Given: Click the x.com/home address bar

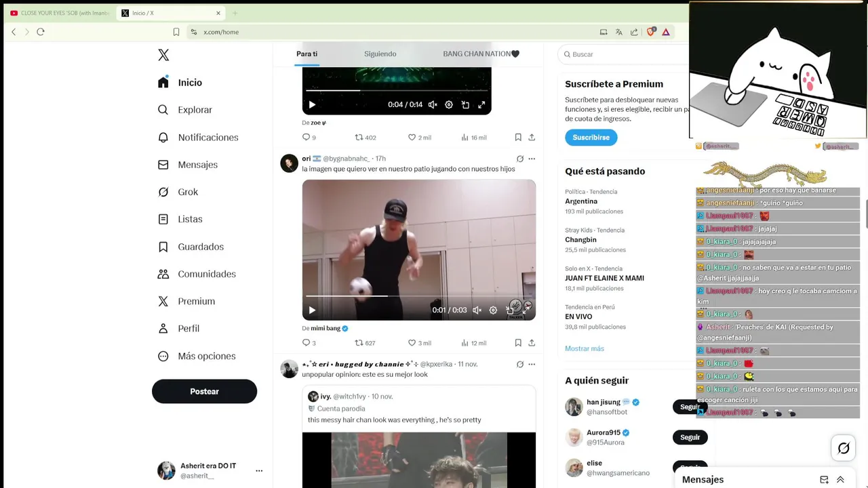Looking at the screenshot, I should pyautogui.click(x=393, y=32).
